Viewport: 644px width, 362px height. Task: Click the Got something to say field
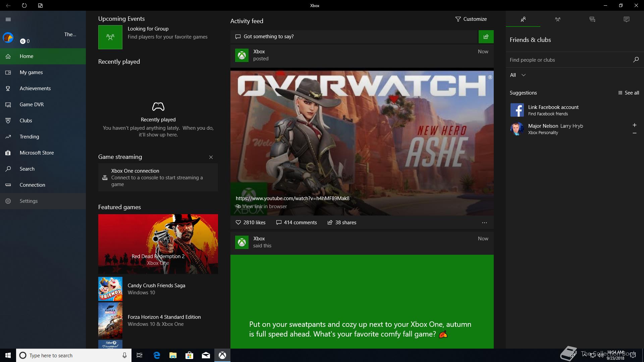point(354,37)
